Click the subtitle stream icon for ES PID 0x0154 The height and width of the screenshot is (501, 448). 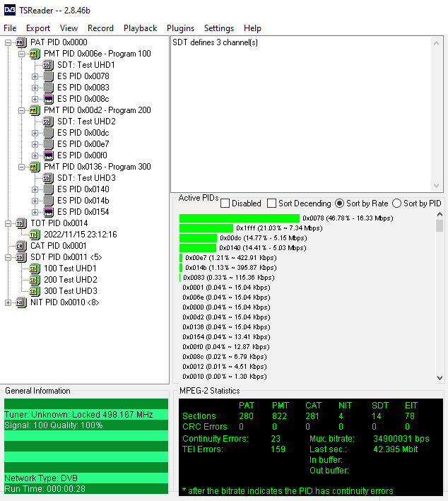pyautogui.click(x=48, y=212)
